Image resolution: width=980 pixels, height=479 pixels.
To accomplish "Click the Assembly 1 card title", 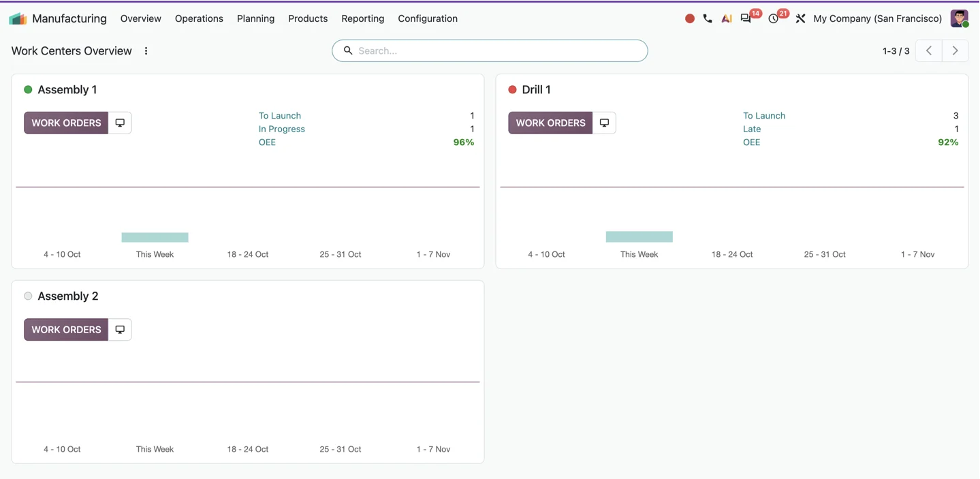I will click(x=67, y=89).
